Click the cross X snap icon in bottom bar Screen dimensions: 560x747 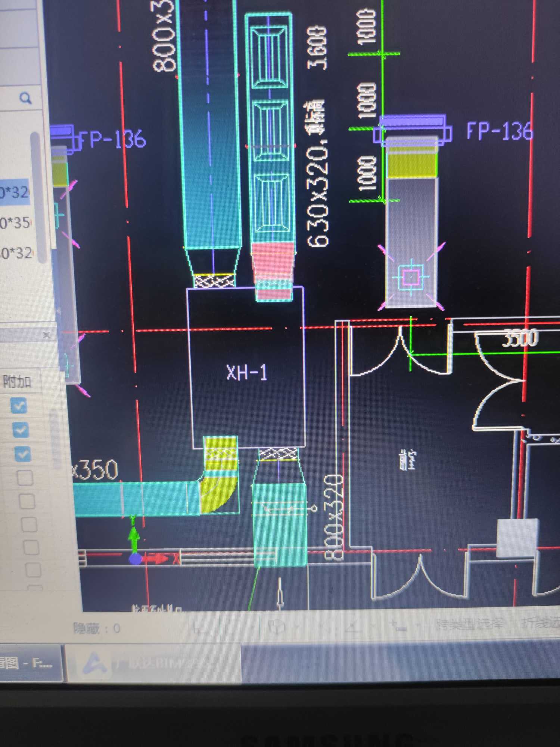click(321, 626)
